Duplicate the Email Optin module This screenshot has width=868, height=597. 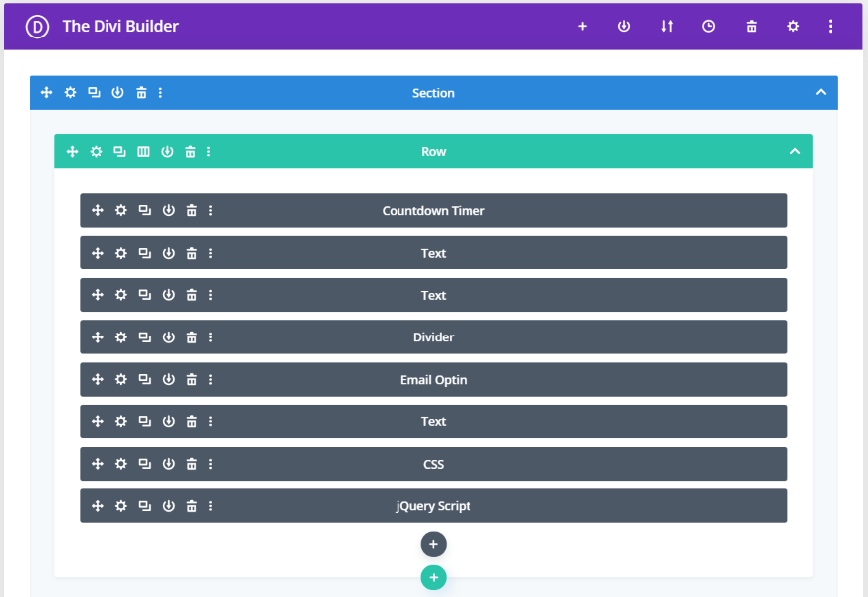(144, 379)
